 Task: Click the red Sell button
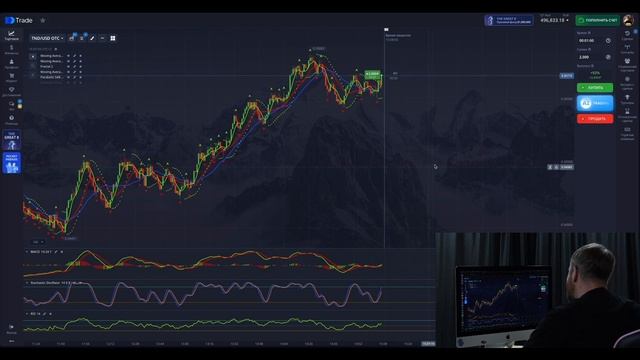(x=595, y=119)
